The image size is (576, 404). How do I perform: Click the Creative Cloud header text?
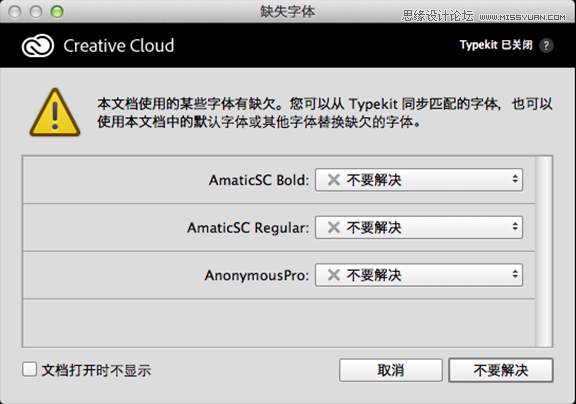[x=119, y=46]
